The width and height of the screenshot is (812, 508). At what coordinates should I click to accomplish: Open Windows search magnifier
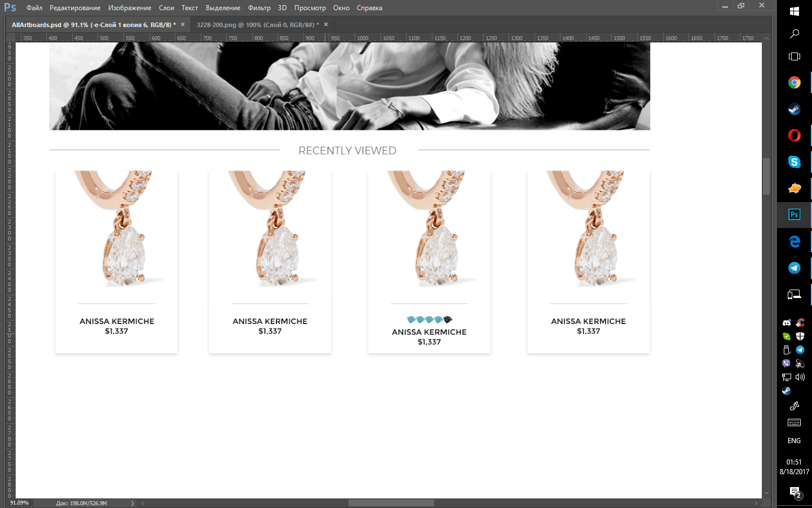point(795,34)
